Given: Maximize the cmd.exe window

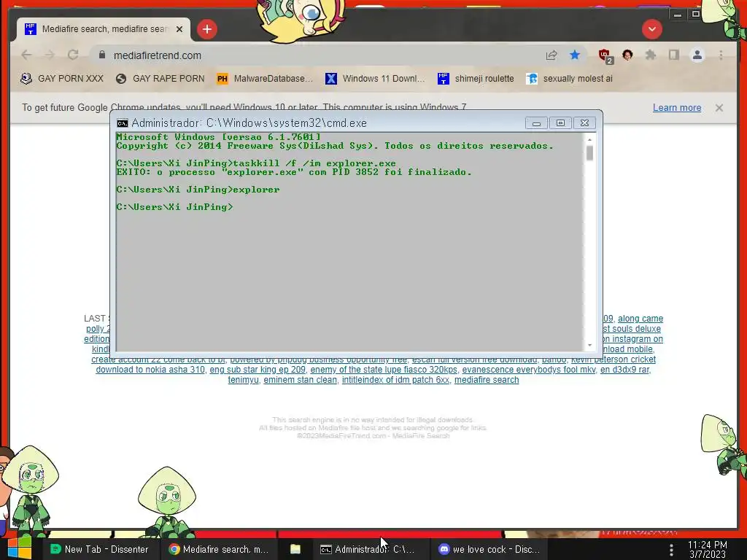Looking at the screenshot, I should [560, 123].
